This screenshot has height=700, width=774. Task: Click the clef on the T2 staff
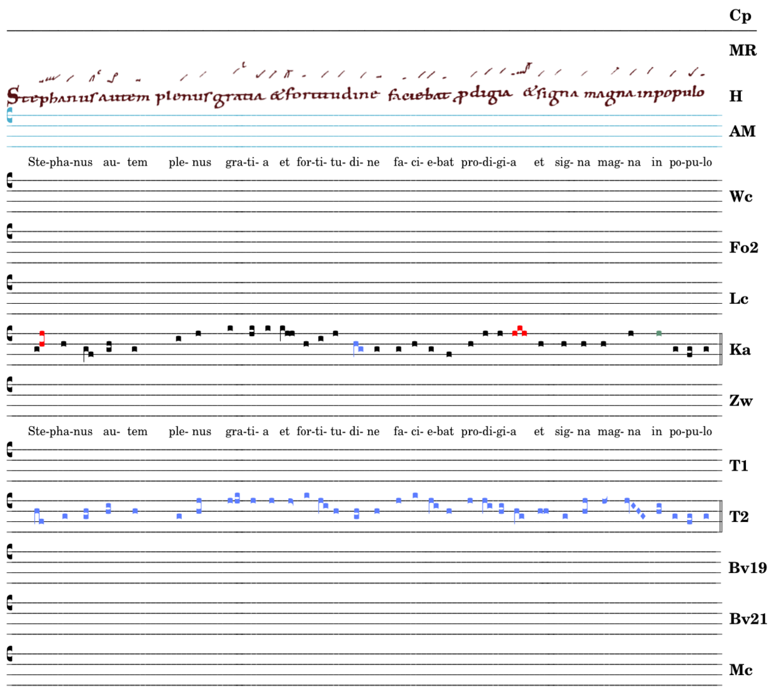pos(9,501)
